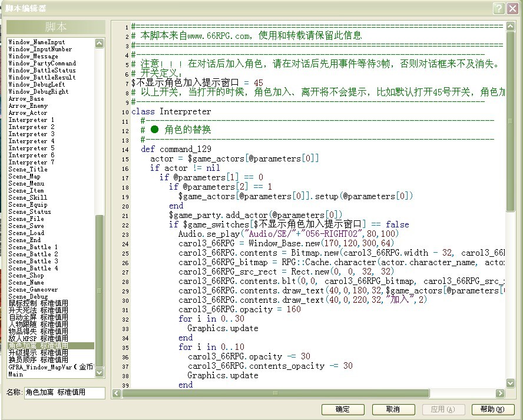Viewport: 523px width, 420px height.
Task: Open the Interpreter 4 script
Action: point(31,141)
